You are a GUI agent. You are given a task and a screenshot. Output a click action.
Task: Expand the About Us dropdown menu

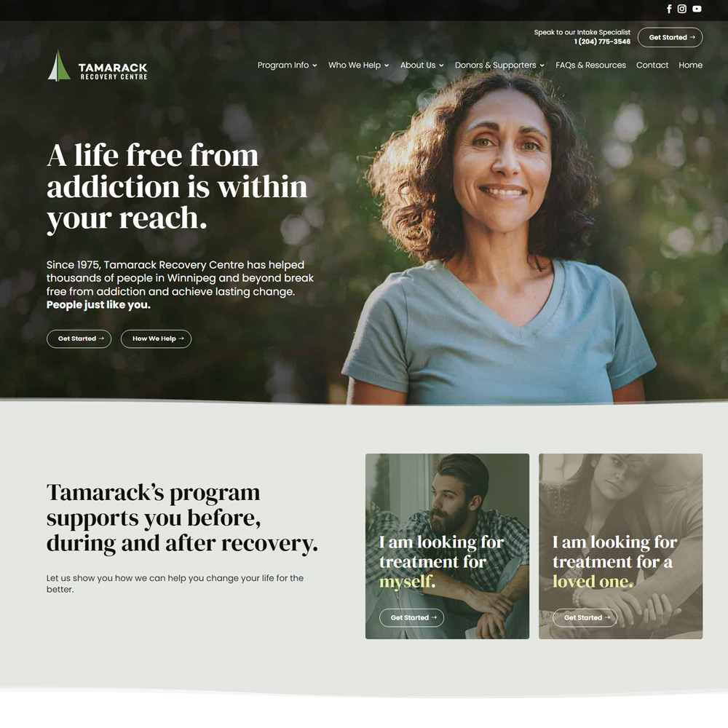click(422, 65)
